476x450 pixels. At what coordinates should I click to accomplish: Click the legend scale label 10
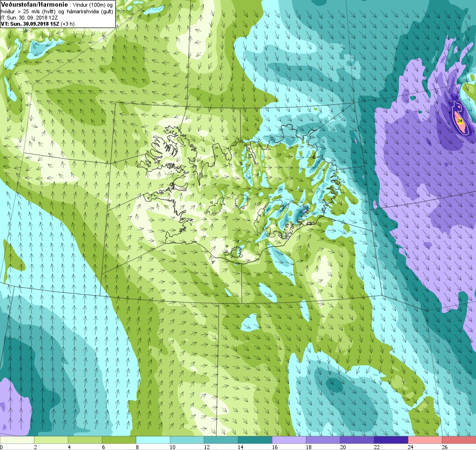[x=173, y=447]
